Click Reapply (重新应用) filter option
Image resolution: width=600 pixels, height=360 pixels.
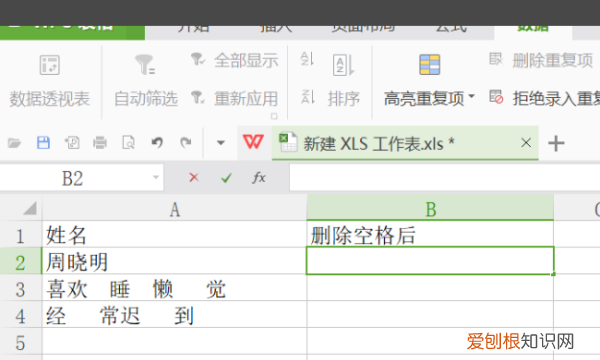[234, 98]
